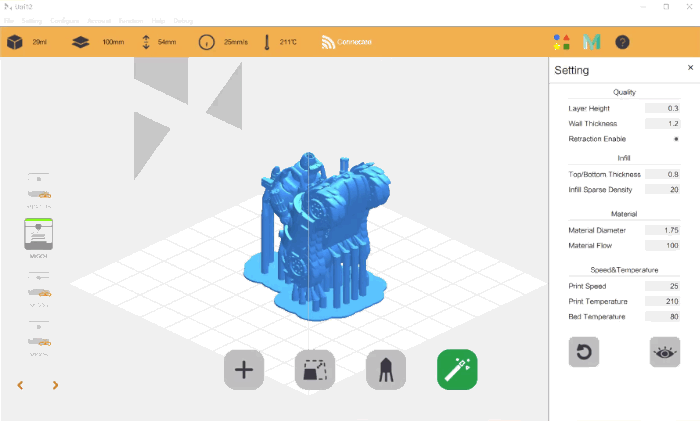Go to next printers with right orange chevron
This screenshot has width=700, height=421.
point(55,385)
